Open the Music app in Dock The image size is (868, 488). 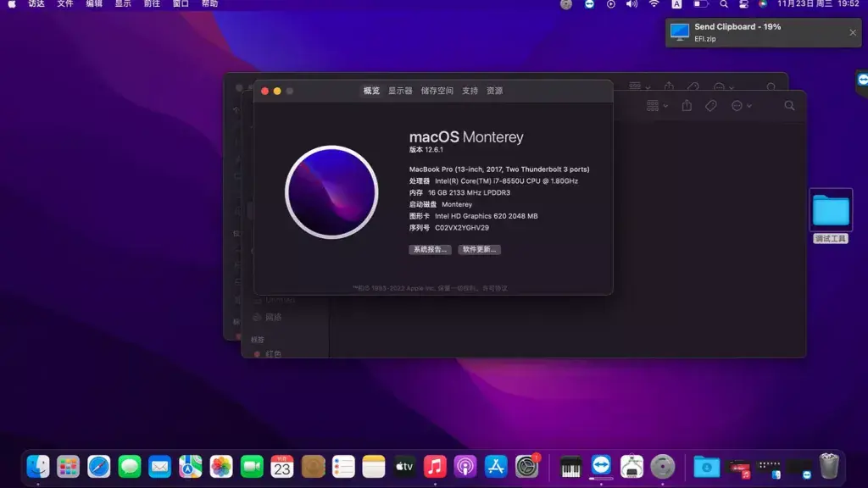pos(435,467)
